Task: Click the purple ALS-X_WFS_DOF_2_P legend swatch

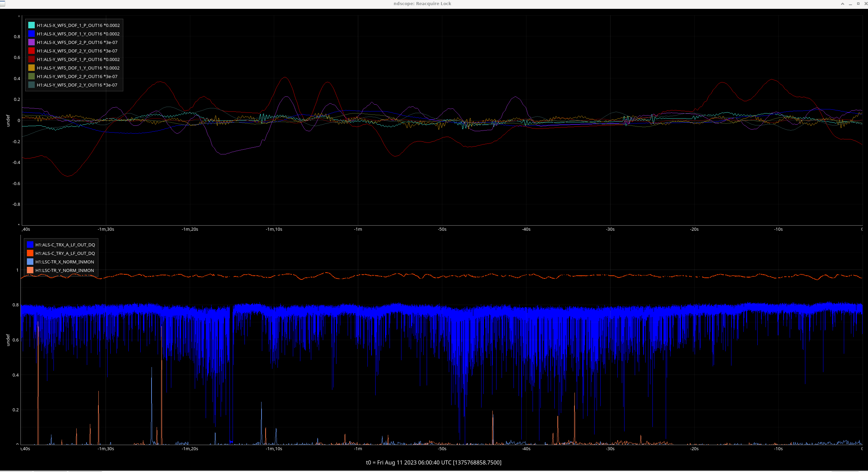Action: pyautogui.click(x=31, y=42)
